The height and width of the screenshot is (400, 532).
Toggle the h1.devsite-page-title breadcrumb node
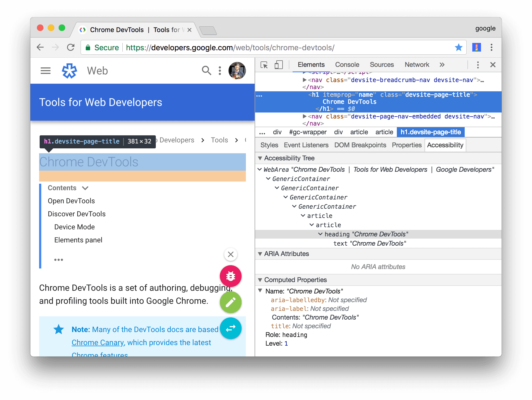[x=432, y=132]
